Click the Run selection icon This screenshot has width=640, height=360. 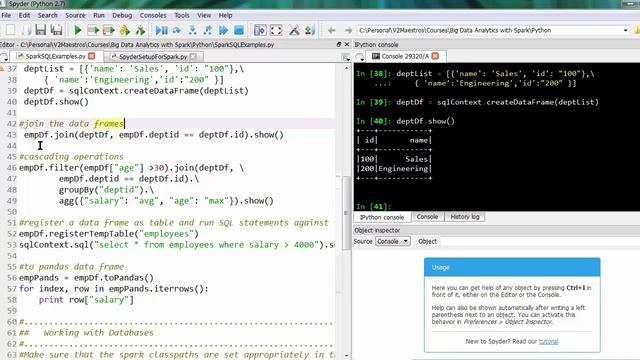(125, 30)
